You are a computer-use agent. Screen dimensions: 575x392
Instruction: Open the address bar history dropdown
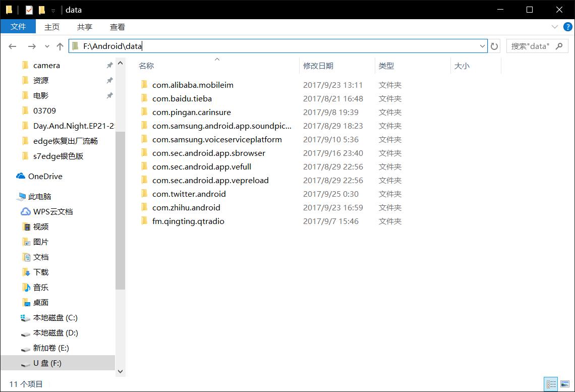(482, 46)
